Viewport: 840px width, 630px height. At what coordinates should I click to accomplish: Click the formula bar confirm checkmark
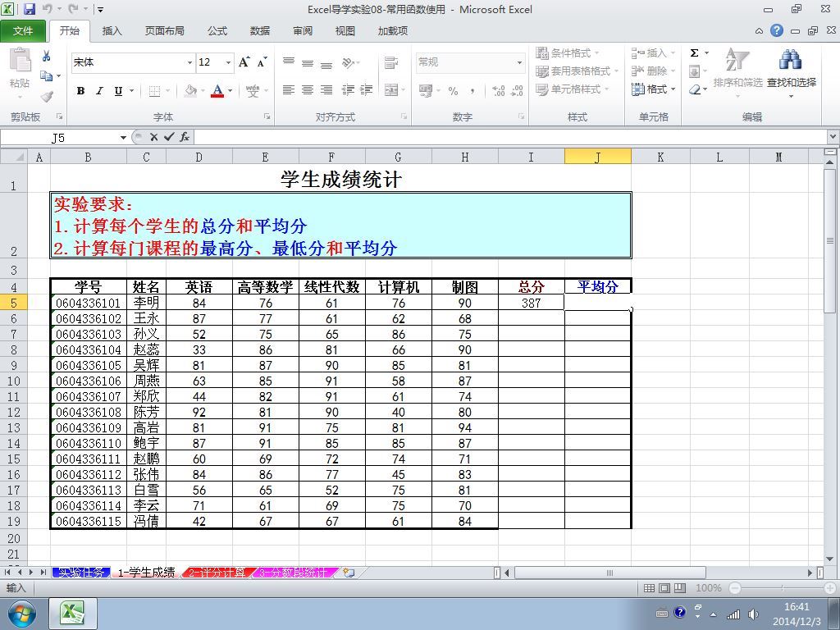coord(169,137)
